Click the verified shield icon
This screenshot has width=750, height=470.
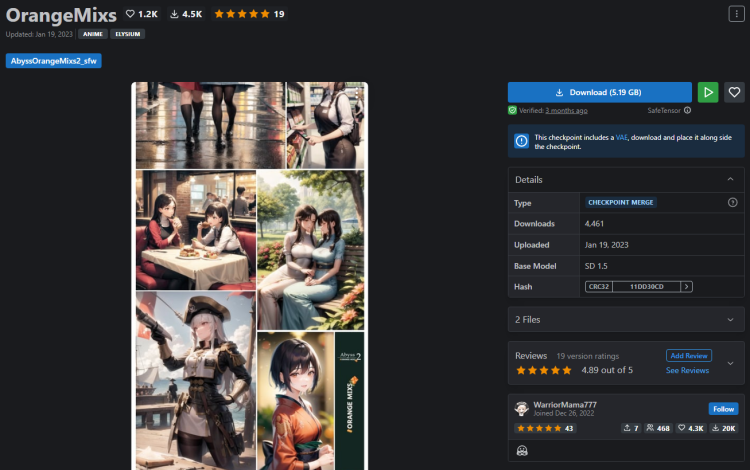512,110
